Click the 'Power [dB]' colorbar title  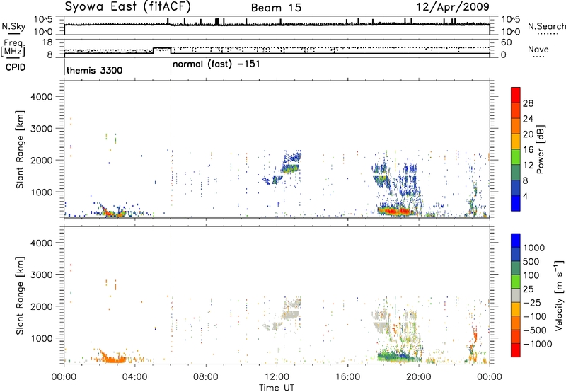click(541, 149)
